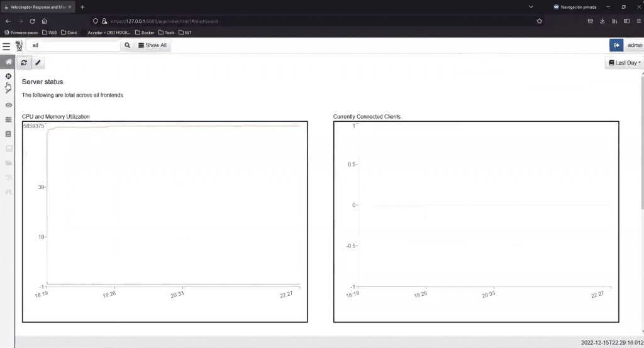Viewport: 644px width, 348px height.
Task: Open Primeros pasos bookmark
Action: point(21,33)
